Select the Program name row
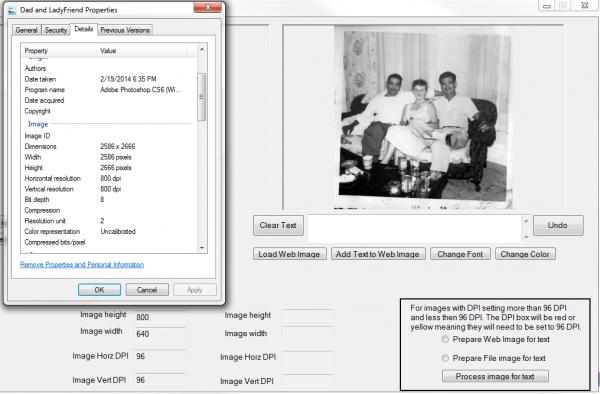Screen dimensions: 600x394 tap(109, 90)
